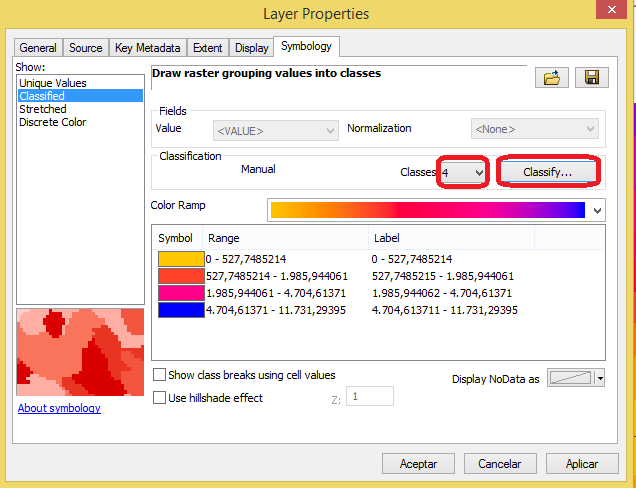Viewport: 636px width, 488px height.
Task: Toggle the Use hillshade effect checkbox
Action: click(160, 397)
